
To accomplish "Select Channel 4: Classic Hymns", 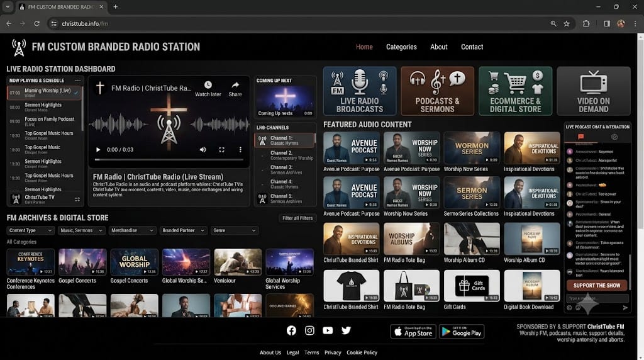I will [x=286, y=184].
